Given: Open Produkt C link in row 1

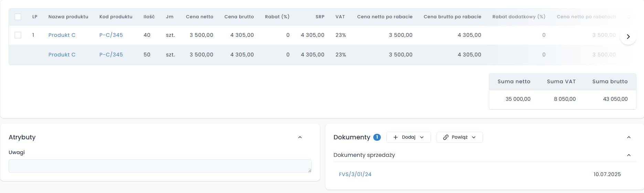Looking at the screenshot, I should (x=62, y=35).
